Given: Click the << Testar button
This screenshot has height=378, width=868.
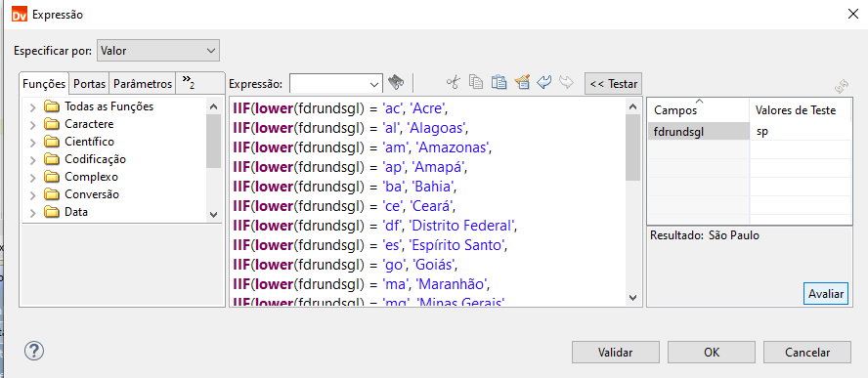Looking at the screenshot, I should coord(613,84).
